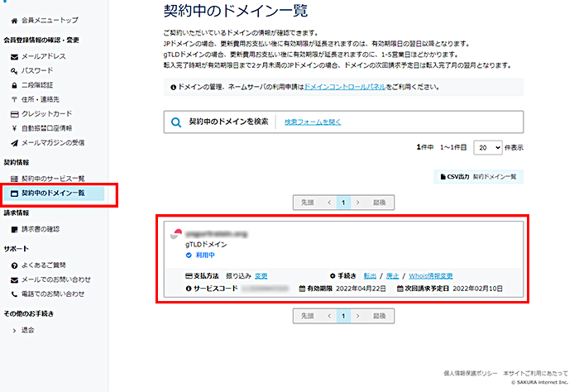Click the Whois情報変更 link

(430, 275)
